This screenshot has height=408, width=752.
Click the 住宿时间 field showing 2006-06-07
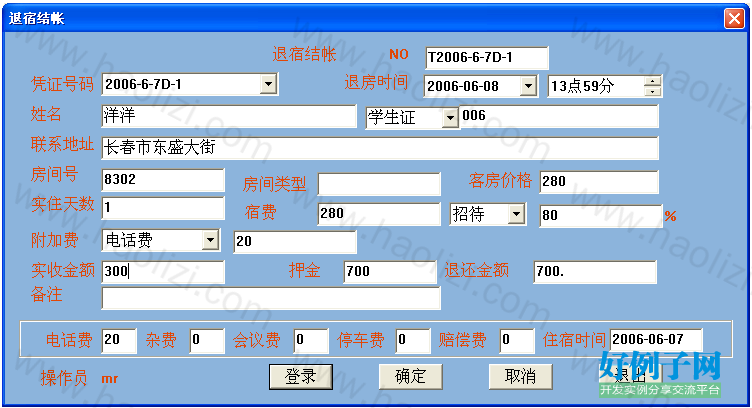tap(656, 341)
